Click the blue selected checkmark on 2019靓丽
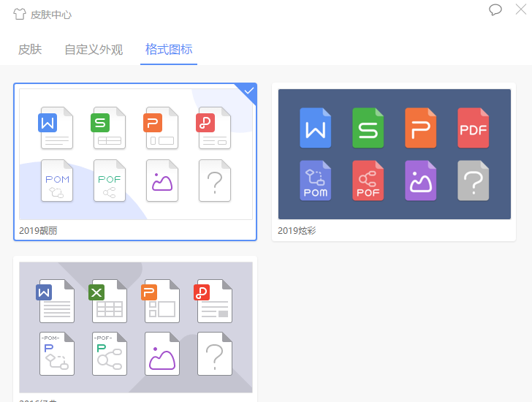Image resolution: width=532 pixels, height=402 pixels. (x=249, y=91)
